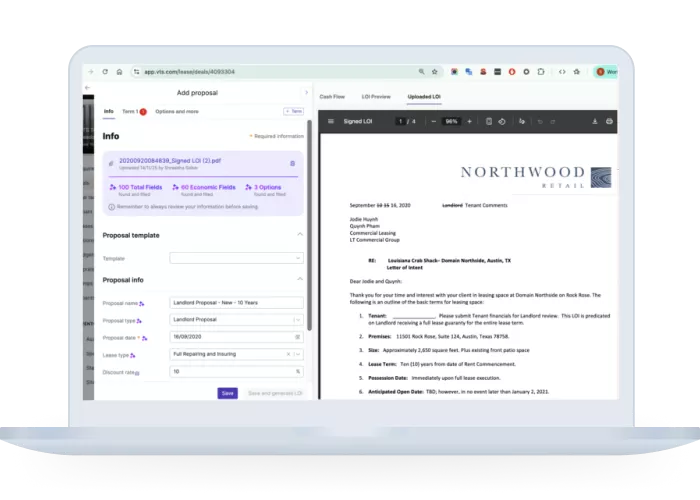Go to browser home page icon

[119, 71]
